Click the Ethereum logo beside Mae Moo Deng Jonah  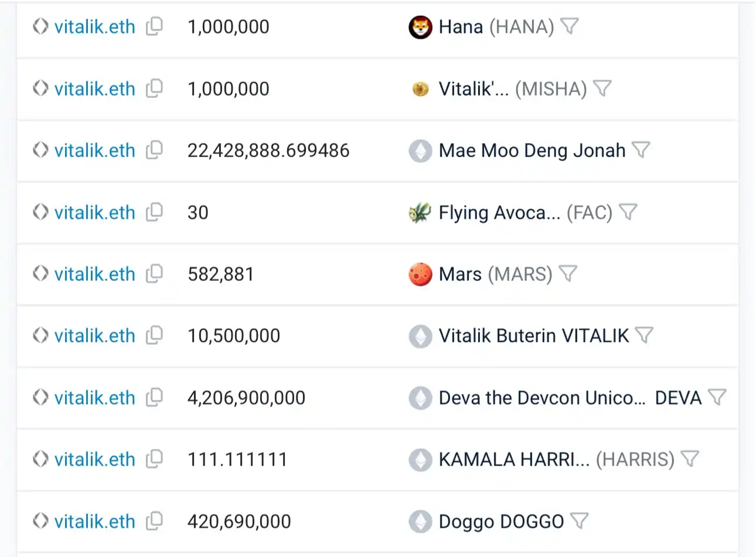420,150
